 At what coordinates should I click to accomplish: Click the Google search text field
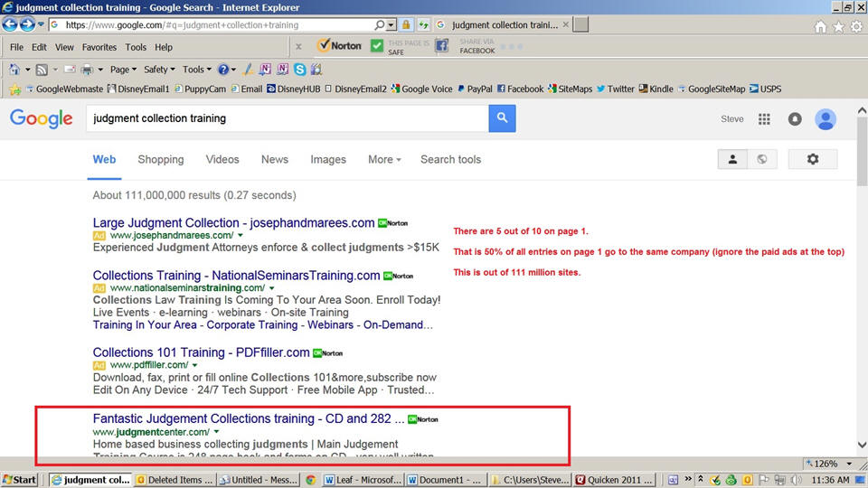click(288, 118)
